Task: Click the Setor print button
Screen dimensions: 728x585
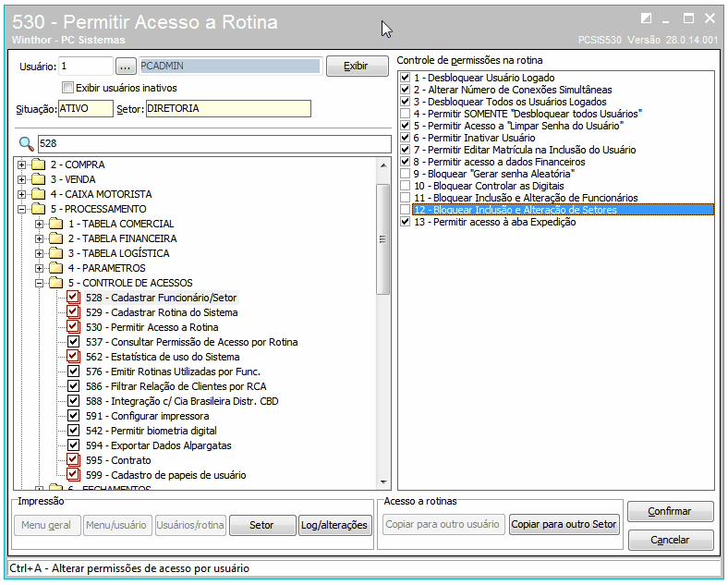Action: point(261,525)
